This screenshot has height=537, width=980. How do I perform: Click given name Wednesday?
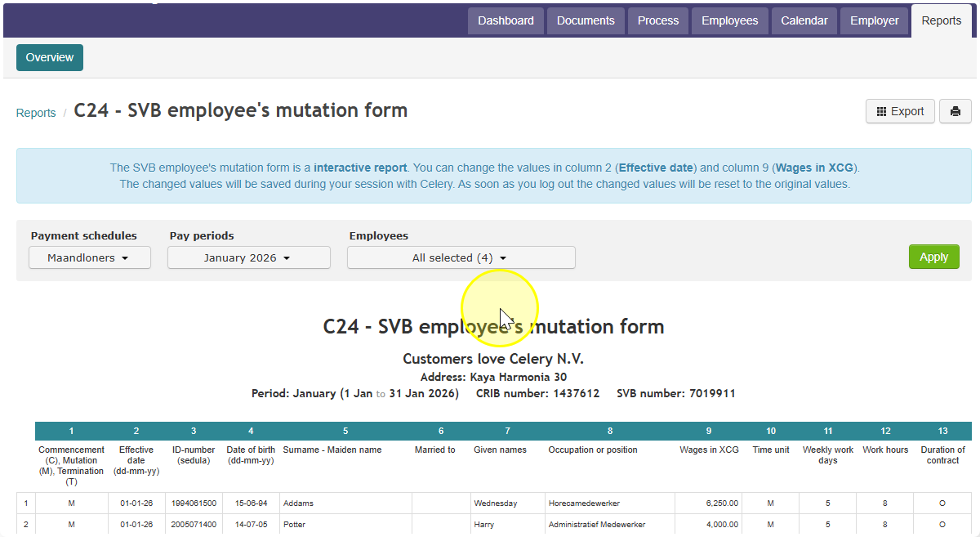(496, 503)
